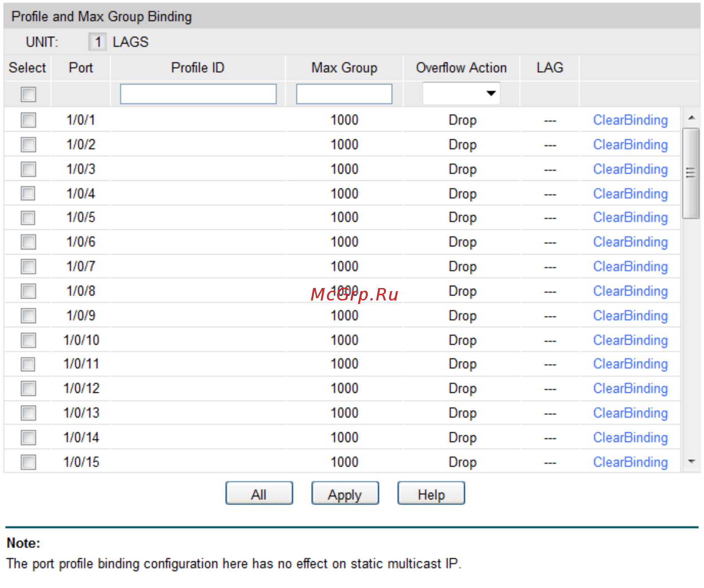Viewport: 704px width, 588px height.
Task: Click ClearBinding link for port 1/0/5
Action: coord(630,217)
